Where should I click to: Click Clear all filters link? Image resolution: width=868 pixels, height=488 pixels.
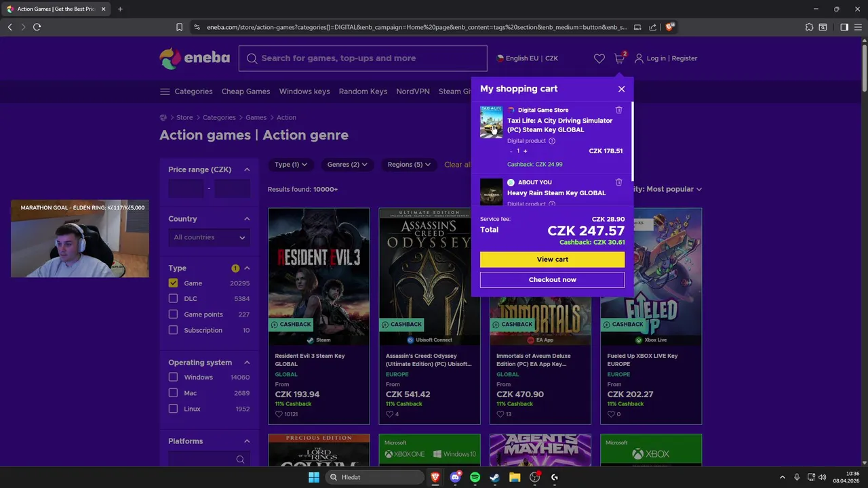(458, 165)
